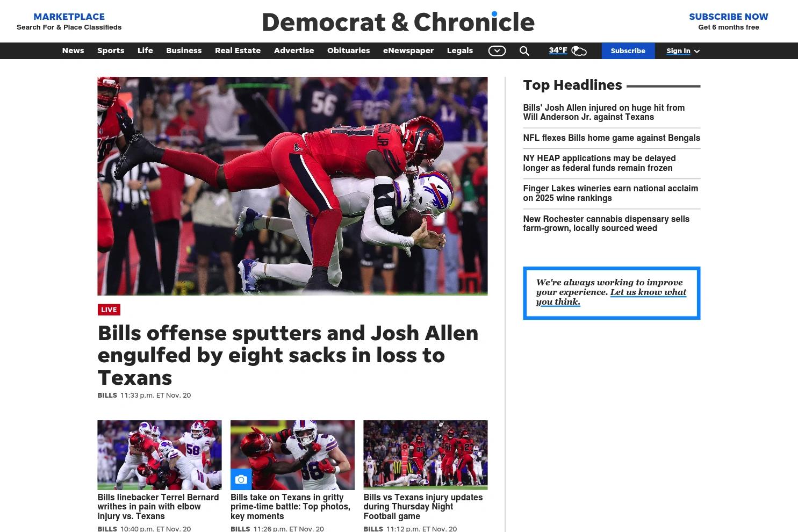Click the 'Get 6 months free' text
Viewport: 798px width, 532px height.
pos(729,27)
